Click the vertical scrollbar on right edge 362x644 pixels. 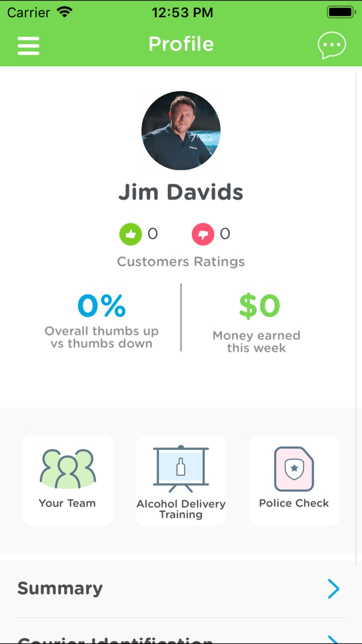click(357, 319)
